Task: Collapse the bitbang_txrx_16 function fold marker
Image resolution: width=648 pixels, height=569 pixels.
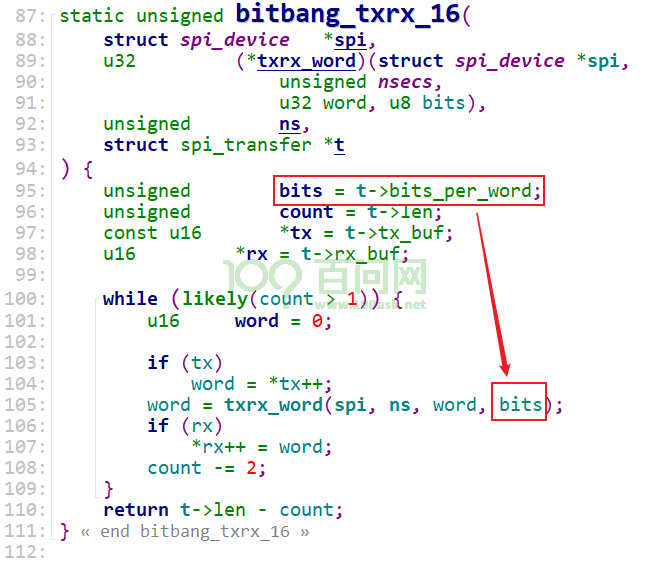Action: (52, 17)
